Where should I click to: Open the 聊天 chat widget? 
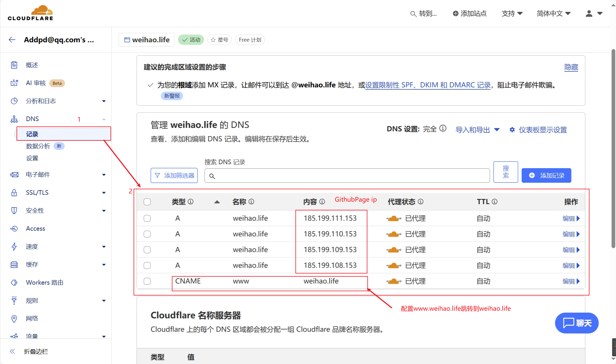click(577, 323)
